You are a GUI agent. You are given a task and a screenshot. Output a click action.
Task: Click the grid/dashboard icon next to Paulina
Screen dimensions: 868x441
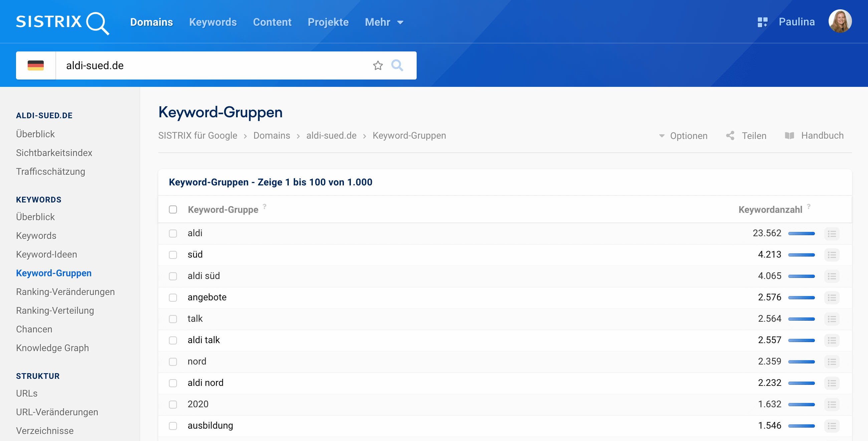pos(762,22)
